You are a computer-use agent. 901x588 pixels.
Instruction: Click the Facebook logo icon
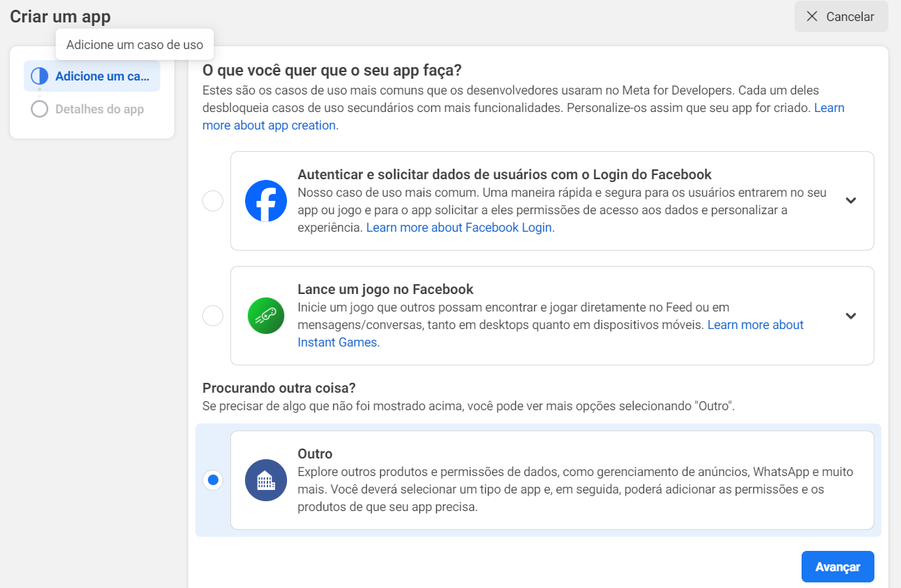pos(266,201)
